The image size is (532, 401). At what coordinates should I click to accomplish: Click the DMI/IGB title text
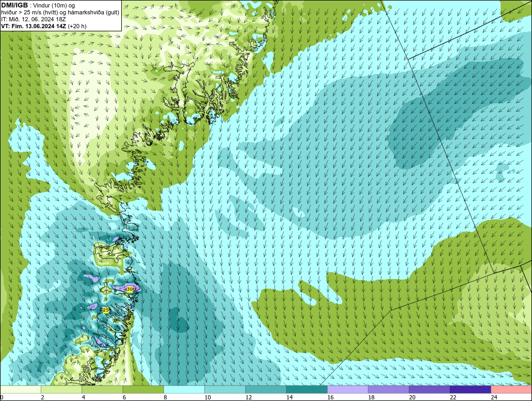14,5
